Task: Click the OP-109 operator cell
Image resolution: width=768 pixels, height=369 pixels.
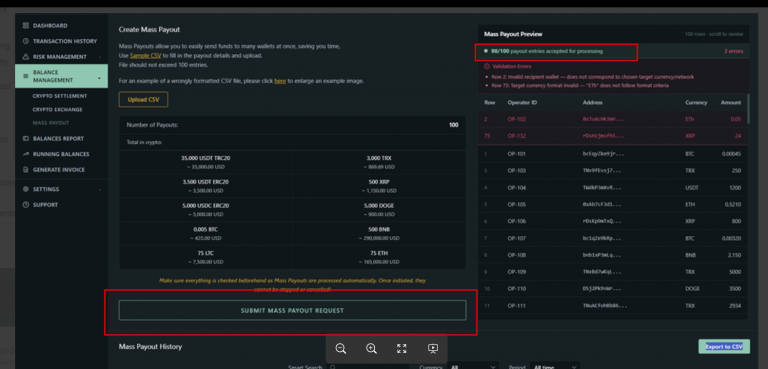Action: click(x=516, y=272)
